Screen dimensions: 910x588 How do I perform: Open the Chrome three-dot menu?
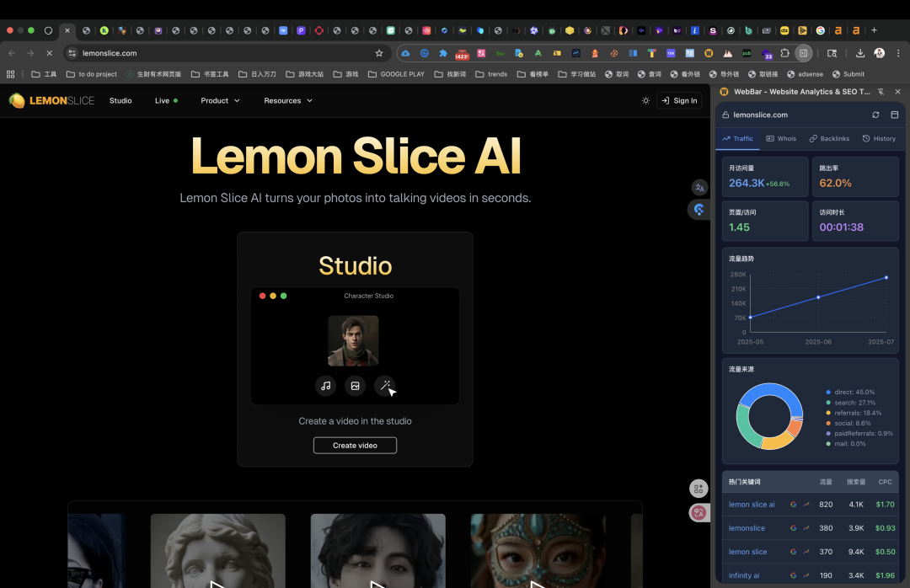[x=898, y=53]
